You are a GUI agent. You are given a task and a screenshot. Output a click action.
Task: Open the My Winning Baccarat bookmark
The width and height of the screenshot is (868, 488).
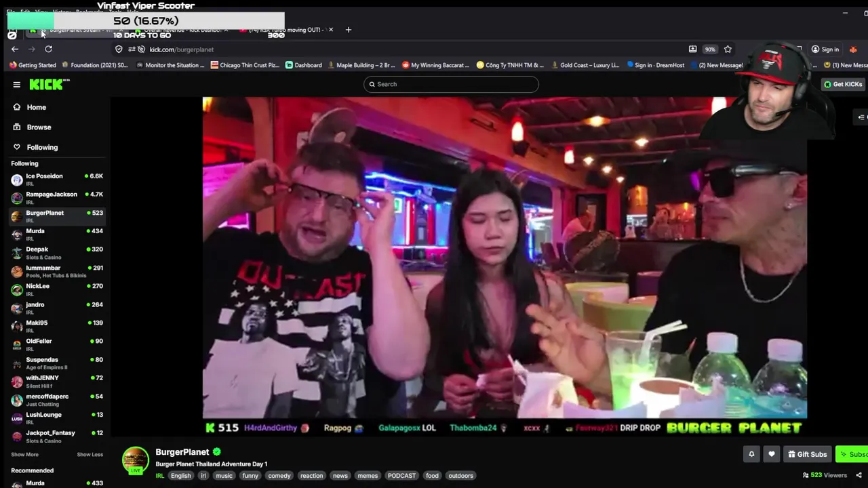click(435, 65)
